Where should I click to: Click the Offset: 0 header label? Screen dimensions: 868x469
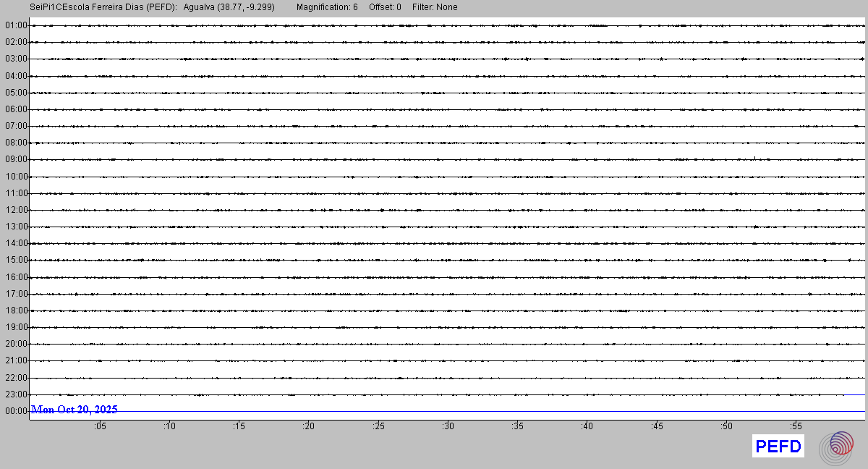tap(385, 7)
